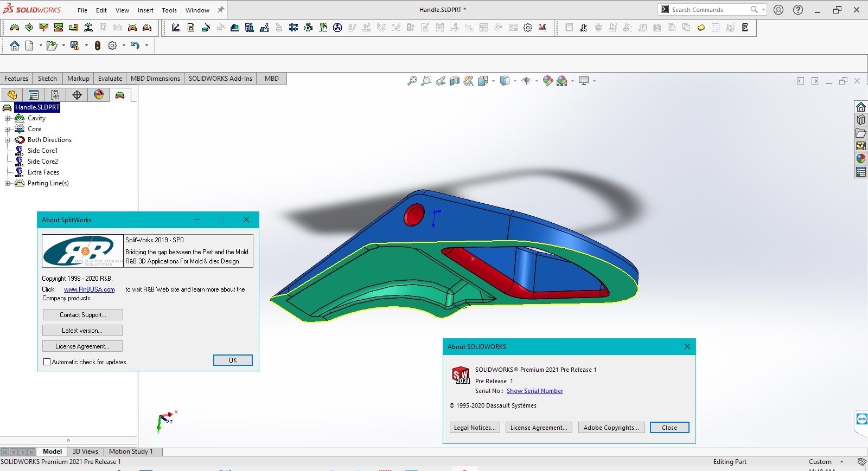Click OK in About SplitWorks dialog

click(x=233, y=360)
